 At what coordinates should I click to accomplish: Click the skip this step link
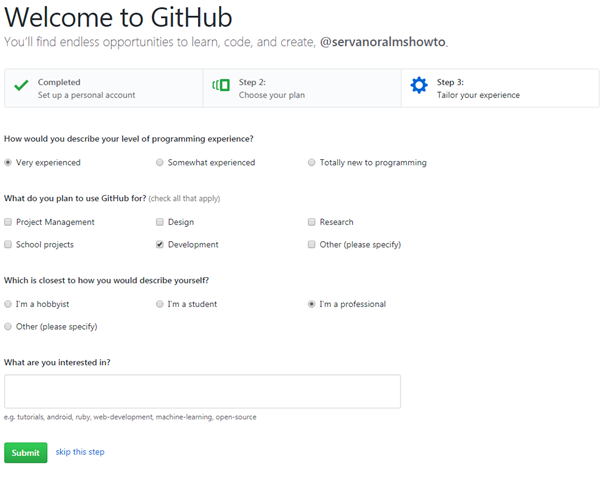click(x=80, y=452)
